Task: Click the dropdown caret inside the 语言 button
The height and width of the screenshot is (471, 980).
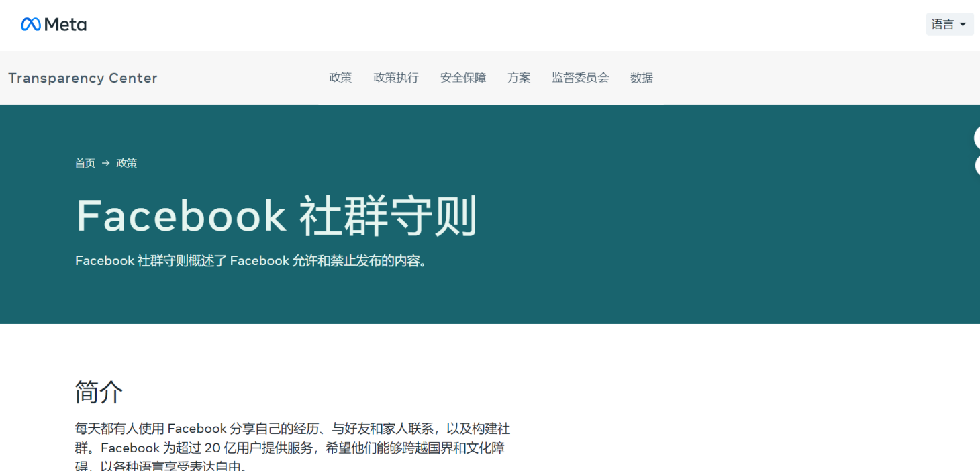Action: click(x=963, y=24)
